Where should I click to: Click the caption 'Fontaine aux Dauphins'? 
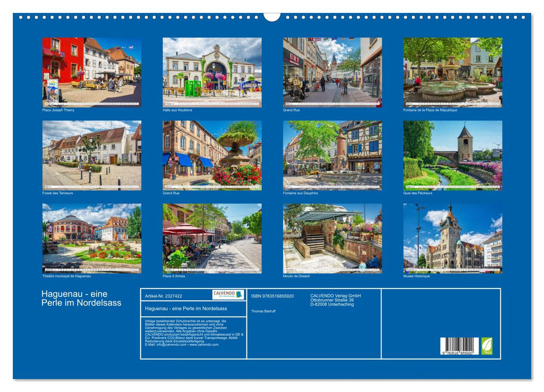300,193
